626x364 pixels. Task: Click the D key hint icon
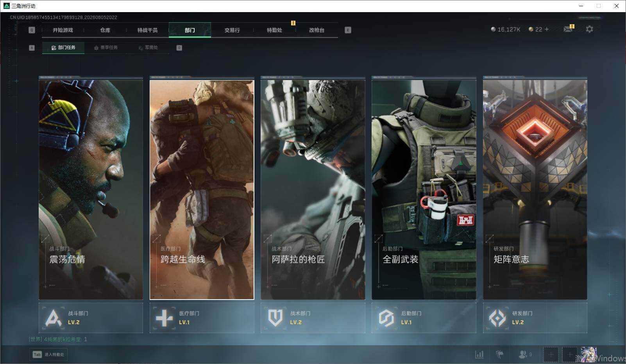point(179,48)
